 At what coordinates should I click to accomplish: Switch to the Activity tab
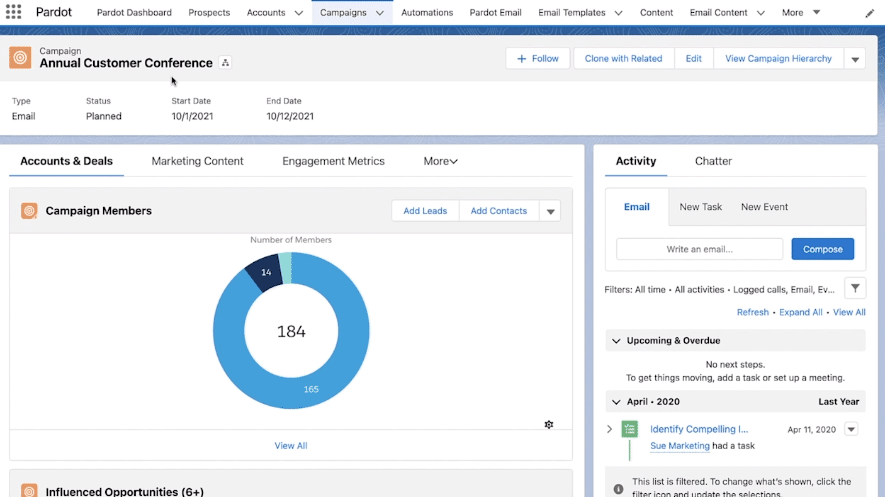[636, 161]
